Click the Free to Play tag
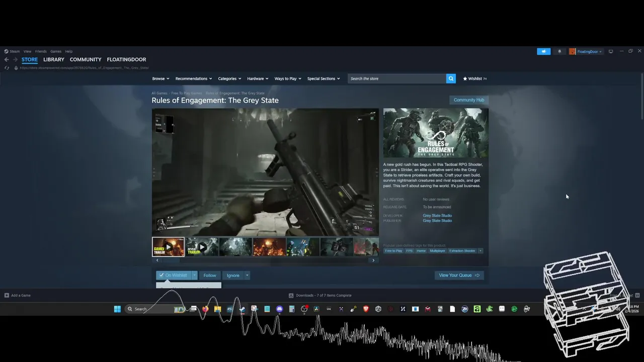 393,250
